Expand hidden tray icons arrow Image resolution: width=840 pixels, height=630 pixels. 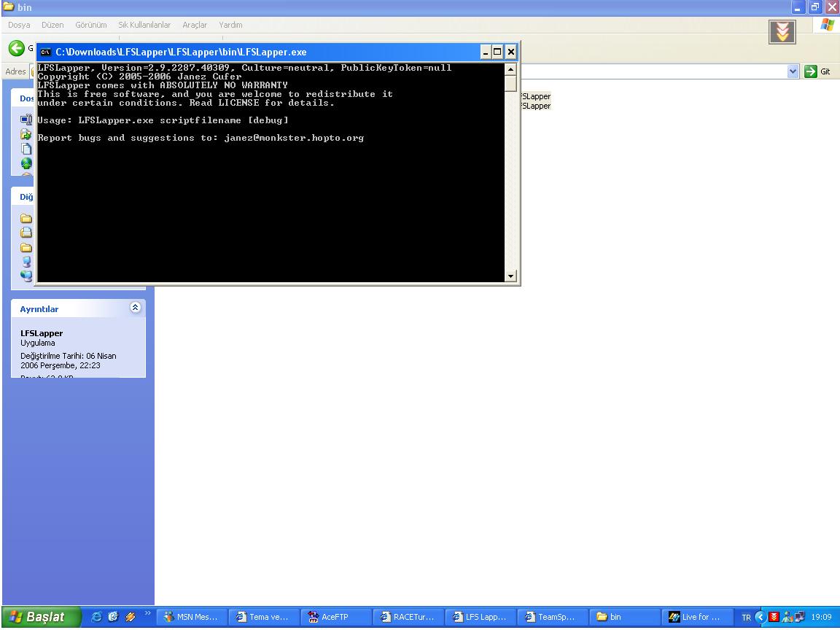click(x=760, y=617)
